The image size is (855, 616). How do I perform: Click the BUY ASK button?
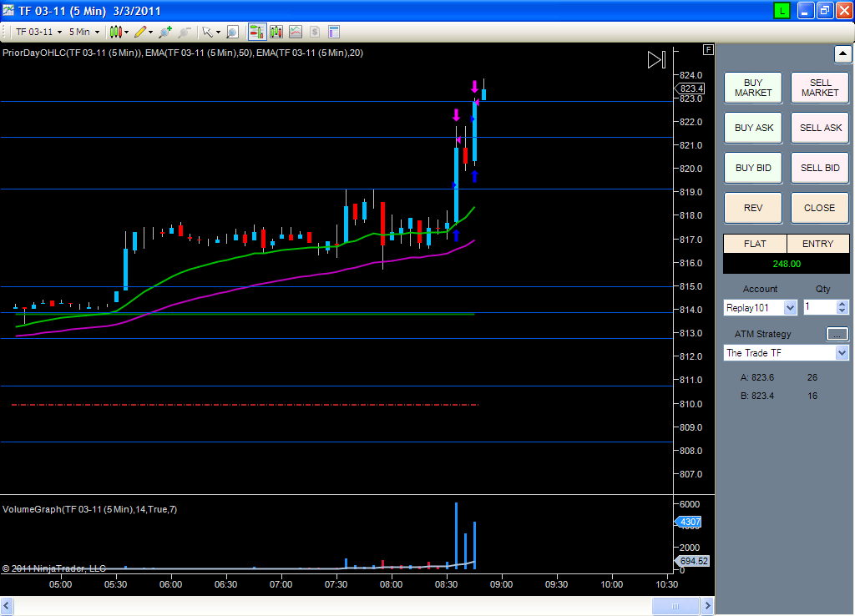(x=753, y=128)
